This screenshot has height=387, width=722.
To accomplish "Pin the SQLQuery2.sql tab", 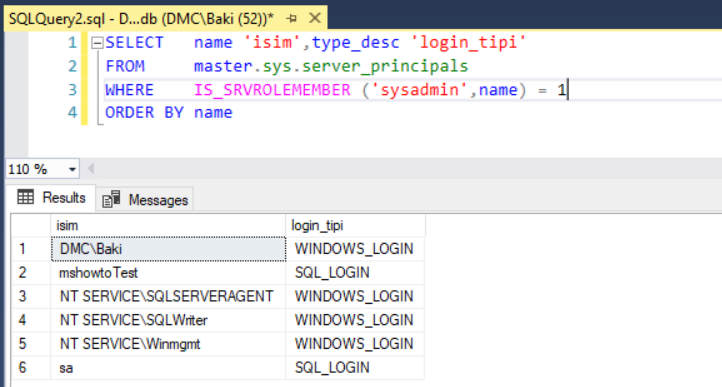I will [x=291, y=18].
